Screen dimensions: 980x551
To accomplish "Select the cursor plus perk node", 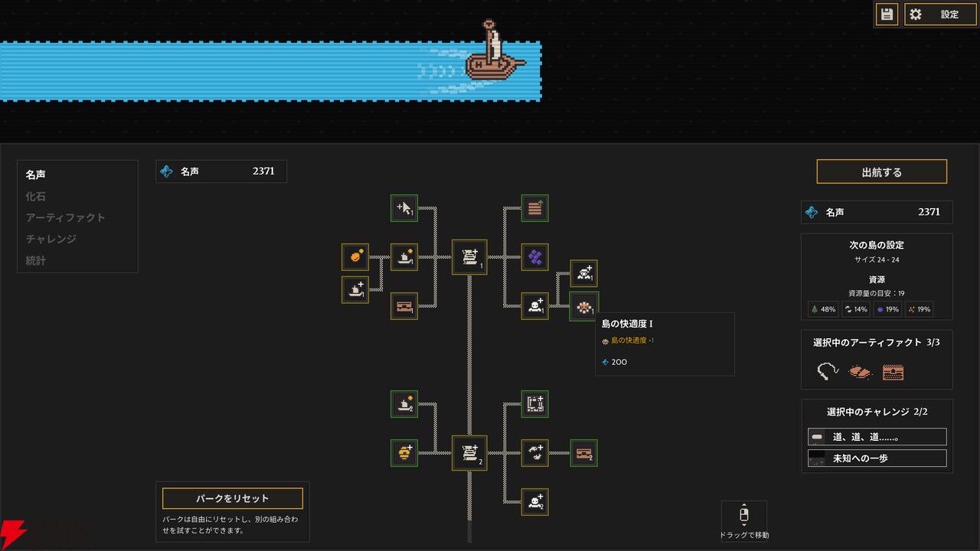I will tap(404, 208).
